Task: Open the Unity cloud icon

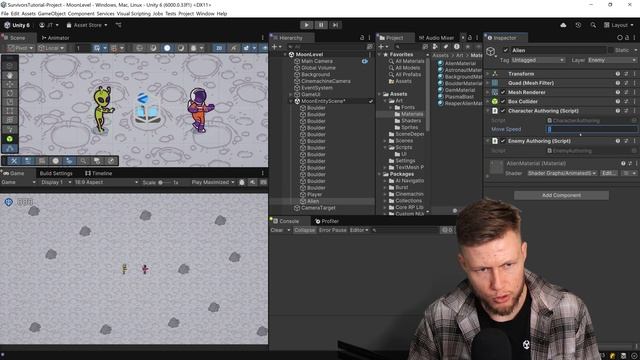Action: point(563,25)
